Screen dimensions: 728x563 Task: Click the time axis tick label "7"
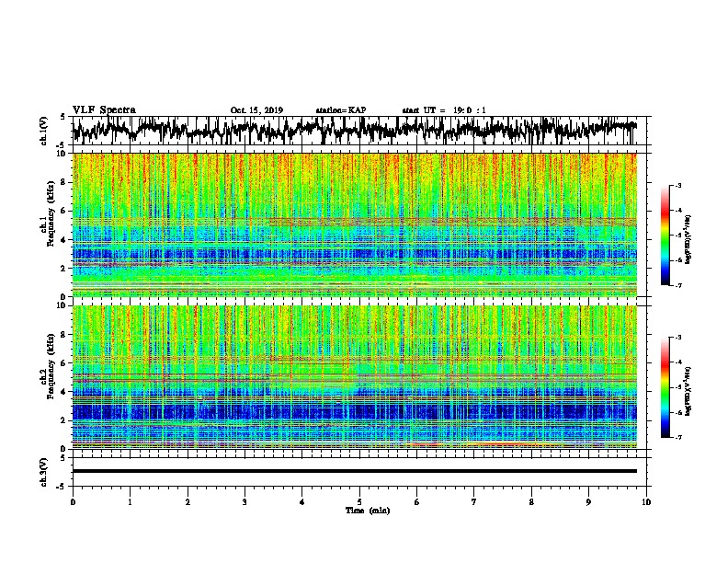click(x=473, y=502)
